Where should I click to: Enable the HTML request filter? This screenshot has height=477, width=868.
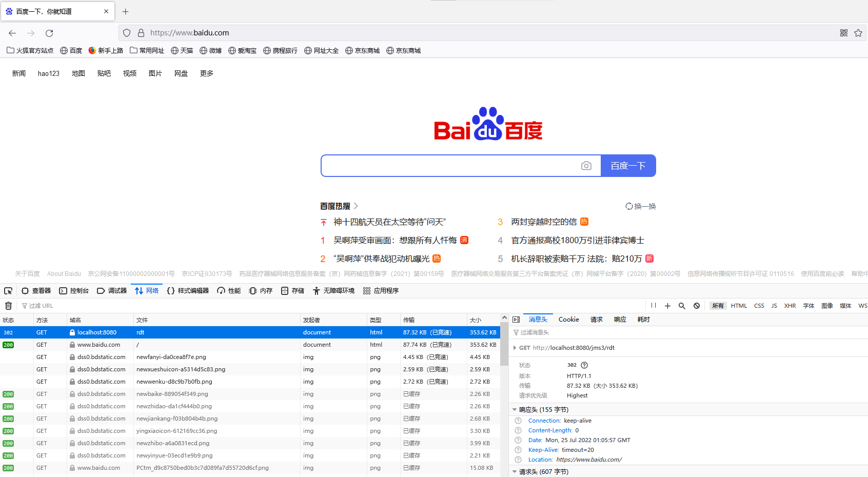point(739,305)
